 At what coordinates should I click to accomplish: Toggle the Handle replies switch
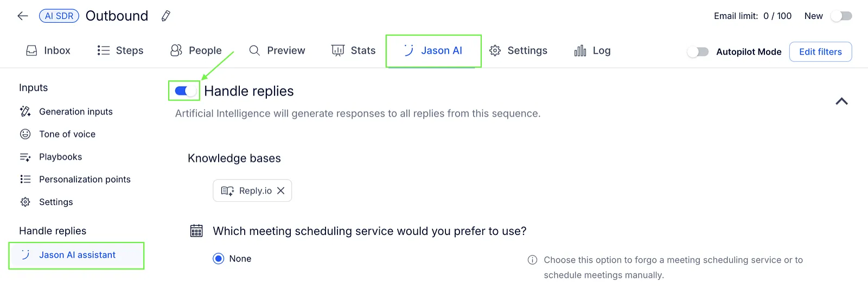[184, 91]
